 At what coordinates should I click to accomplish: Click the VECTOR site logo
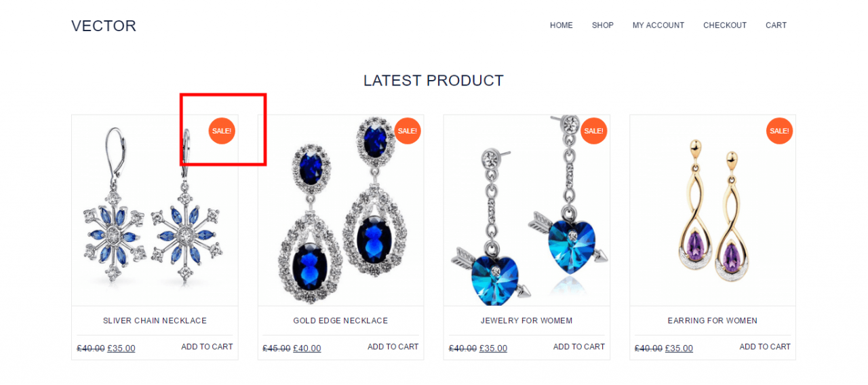[x=104, y=26]
